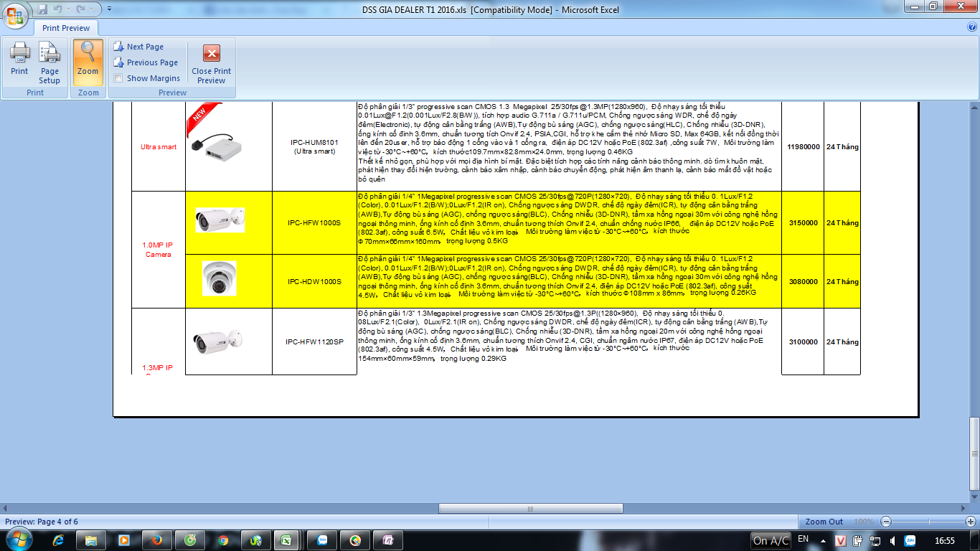980x551 pixels.
Task: Enable the Show Margins checkbox
Action: 118,78
